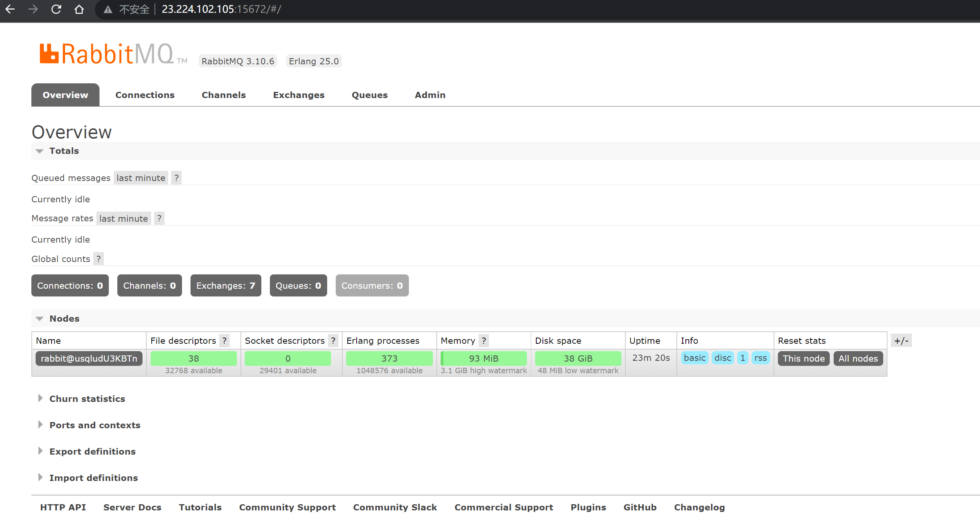Click File descriptors help question mark
This screenshot has width=980, height=517.
click(224, 341)
